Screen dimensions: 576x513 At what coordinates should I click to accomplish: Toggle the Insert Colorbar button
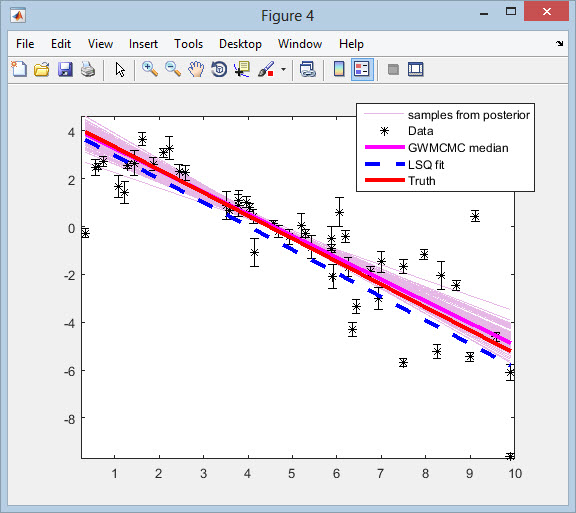pos(339,69)
